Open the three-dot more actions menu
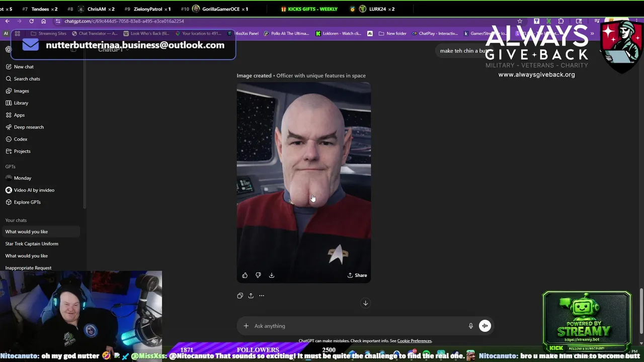This screenshot has height=362, width=644. tap(262, 296)
